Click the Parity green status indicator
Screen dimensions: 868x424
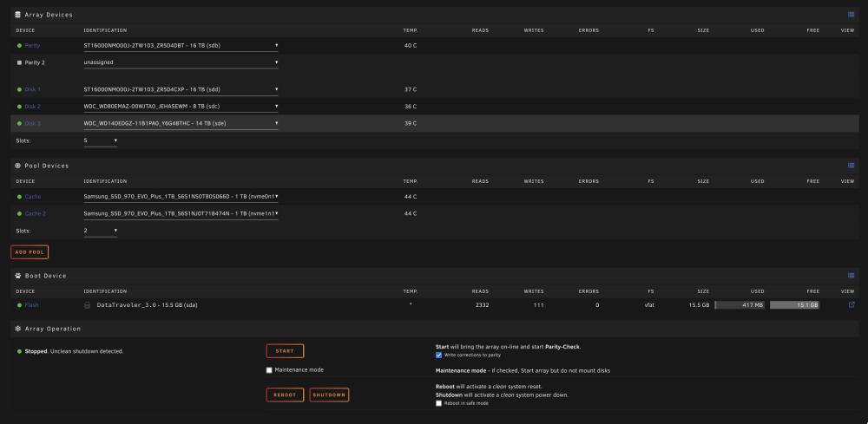click(x=19, y=45)
